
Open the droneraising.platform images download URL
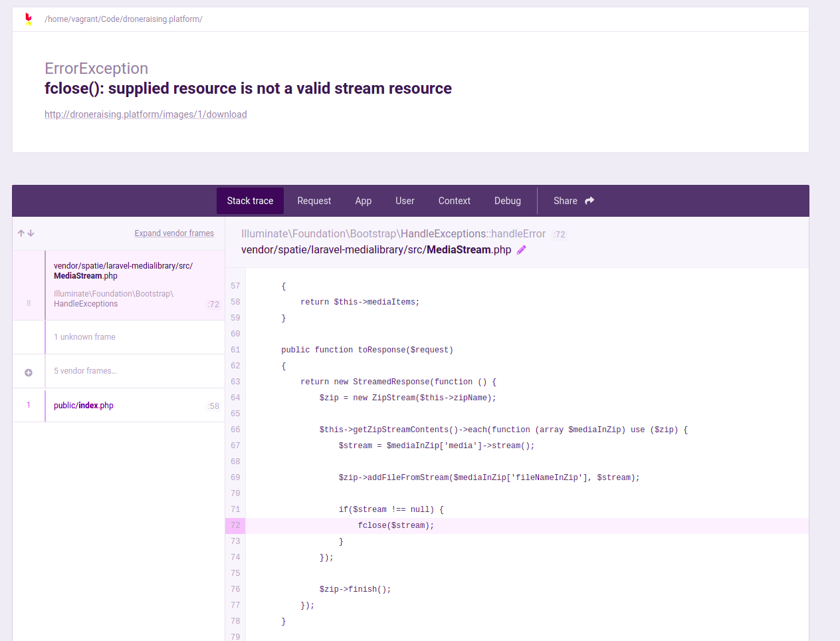pyautogui.click(x=146, y=114)
